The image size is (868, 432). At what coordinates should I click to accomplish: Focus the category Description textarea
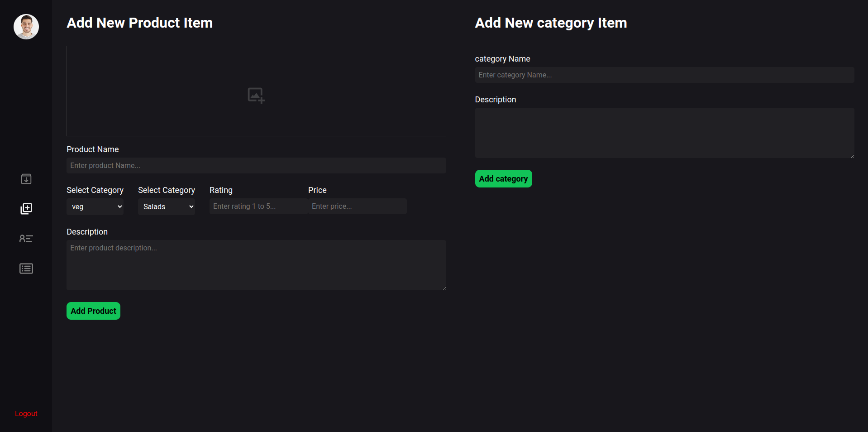click(664, 133)
